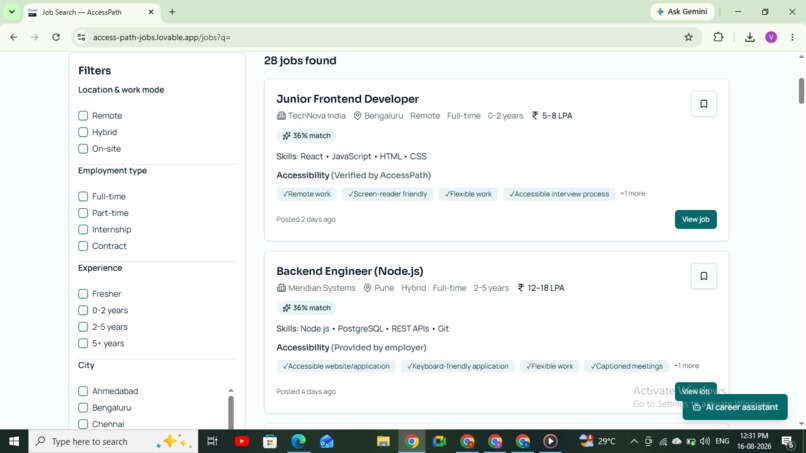Check the On-site filter
This screenshot has width=806, height=453.
[83, 149]
